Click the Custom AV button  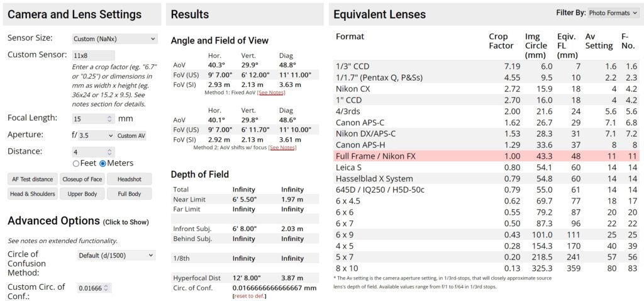131,135
